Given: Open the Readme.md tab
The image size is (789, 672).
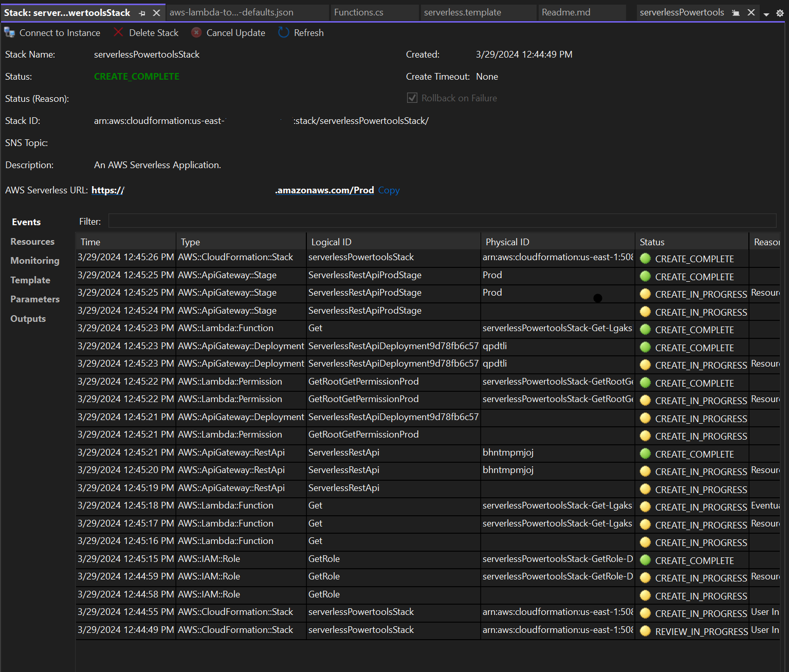Looking at the screenshot, I should (565, 12).
